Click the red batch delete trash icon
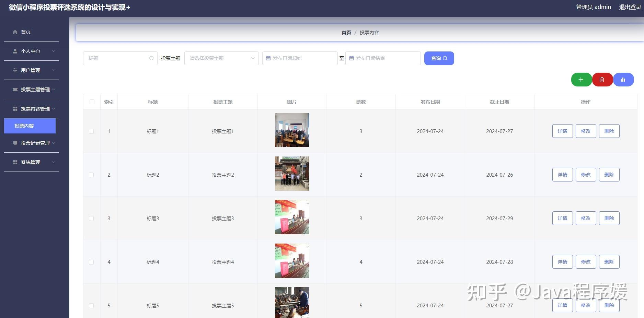 602,79
